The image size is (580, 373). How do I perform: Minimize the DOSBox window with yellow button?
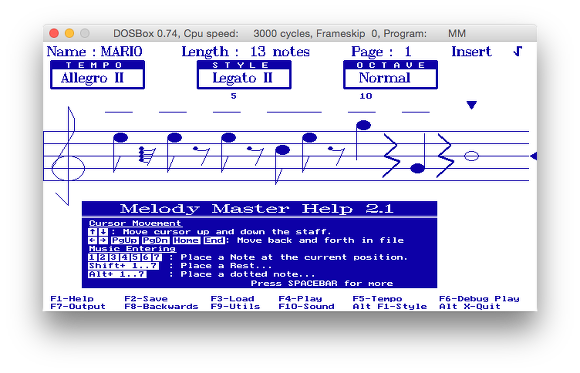point(70,33)
